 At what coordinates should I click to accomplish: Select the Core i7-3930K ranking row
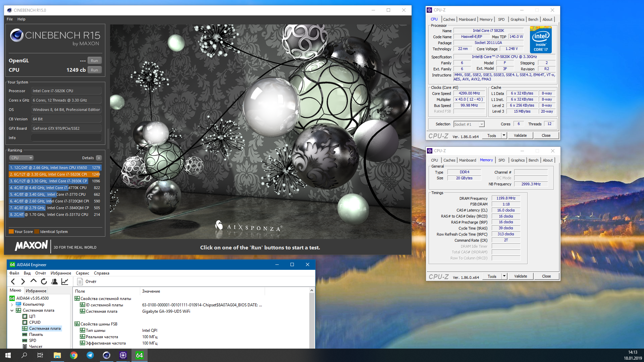tap(55, 181)
